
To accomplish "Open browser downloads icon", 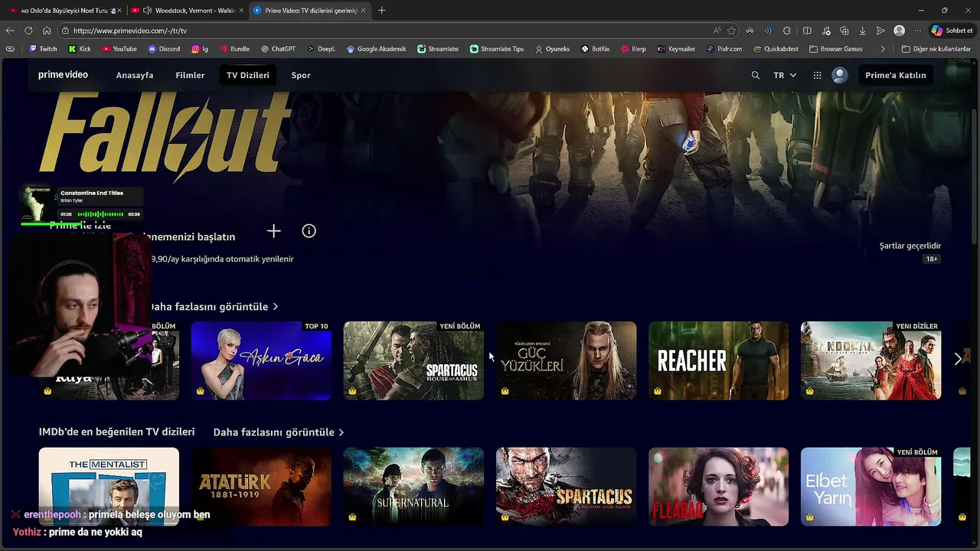I will pyautogui.click(x=862, y=31).
